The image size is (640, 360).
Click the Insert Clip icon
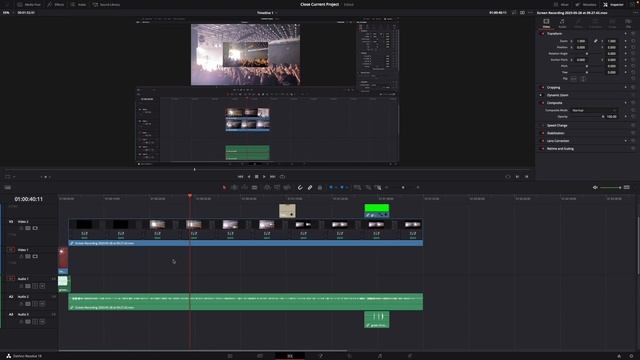click(267, 187)
